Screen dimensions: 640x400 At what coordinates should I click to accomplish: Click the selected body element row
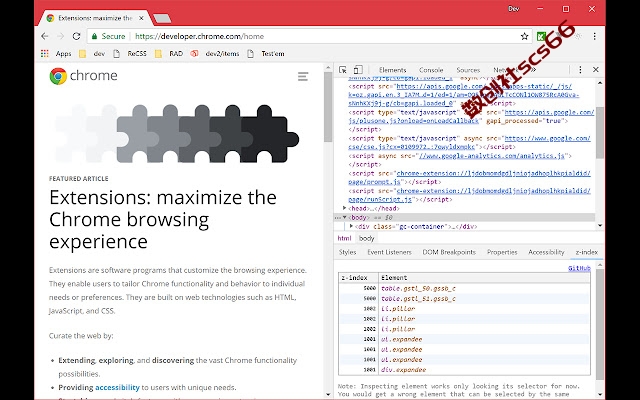click(x=464, y=218)
